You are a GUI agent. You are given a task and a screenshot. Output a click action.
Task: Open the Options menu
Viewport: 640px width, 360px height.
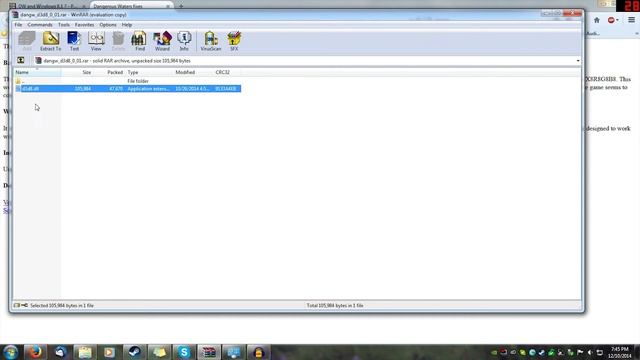[108, 25]
